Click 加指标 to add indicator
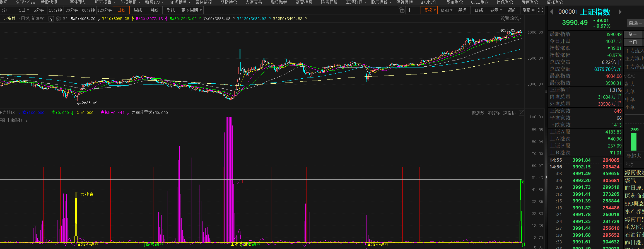The height and width of the screenshot is (249, 644). coord(494,113)
